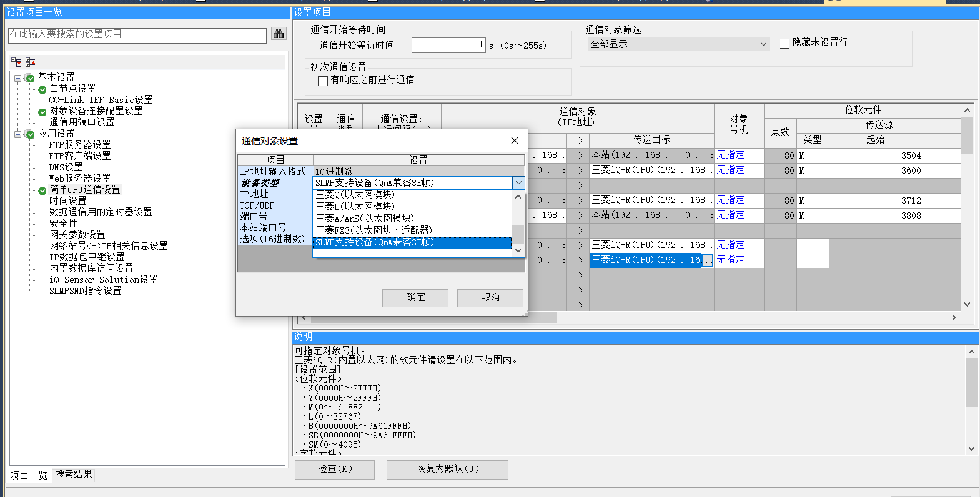Switch to the 搜索结果 tab
Screen dimensions: 980x497
(74, 474)
